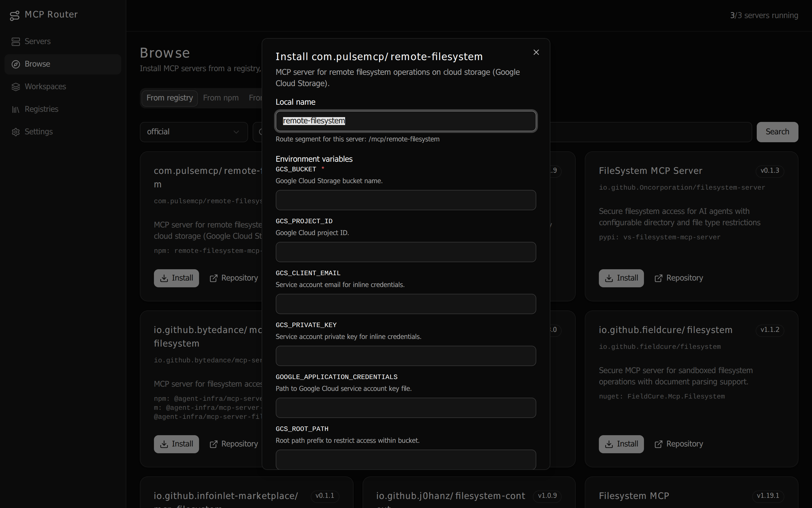812x508 pixels.
Task: Open the Servers page in sidebar
Action: click(x=63, y=41)
